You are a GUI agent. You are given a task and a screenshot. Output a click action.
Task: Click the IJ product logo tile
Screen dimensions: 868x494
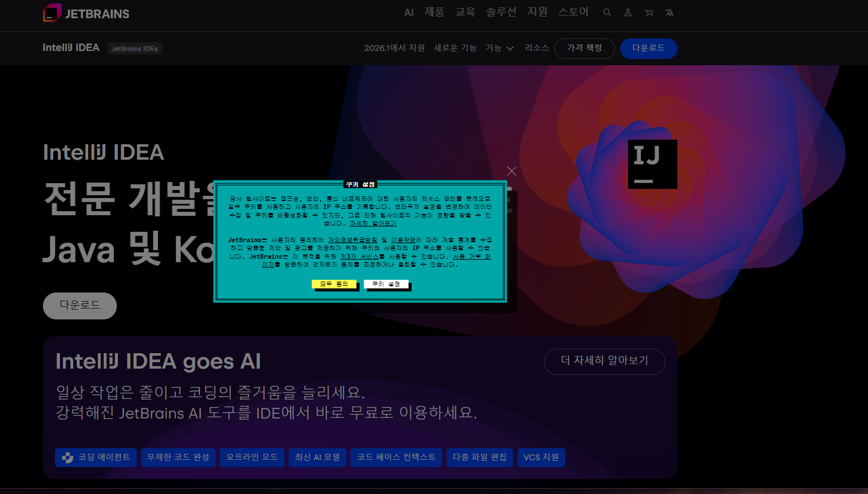[652, 164]
